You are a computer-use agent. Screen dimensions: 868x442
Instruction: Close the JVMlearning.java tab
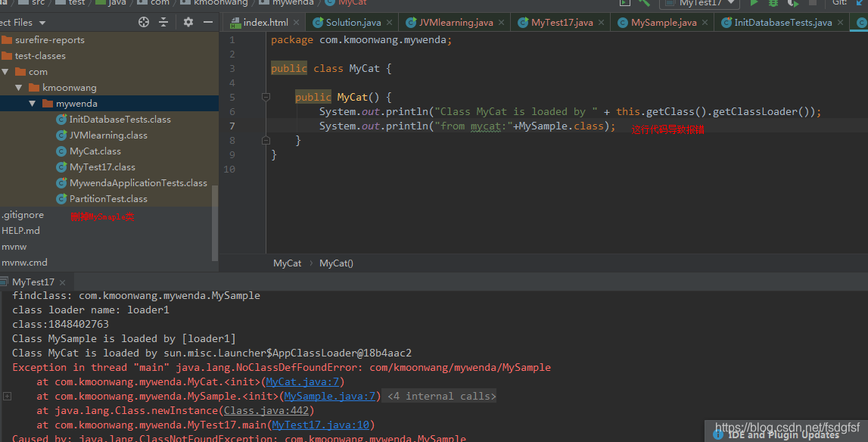point(501,23)
